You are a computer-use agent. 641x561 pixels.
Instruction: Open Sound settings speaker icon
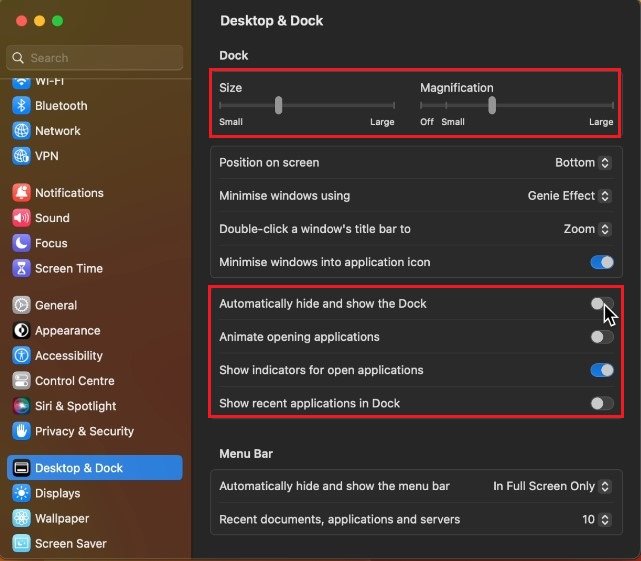coord(21,218)
